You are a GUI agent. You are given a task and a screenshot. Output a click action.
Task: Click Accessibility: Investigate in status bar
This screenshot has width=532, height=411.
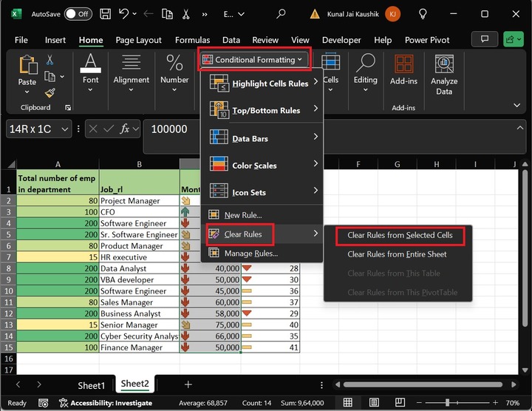pos(106,403)
